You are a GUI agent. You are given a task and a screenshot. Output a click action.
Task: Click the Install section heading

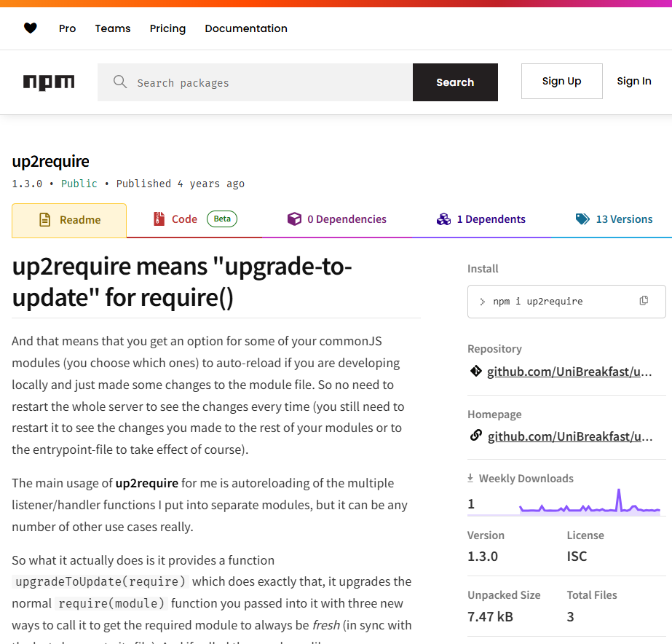tap(483, 269)
